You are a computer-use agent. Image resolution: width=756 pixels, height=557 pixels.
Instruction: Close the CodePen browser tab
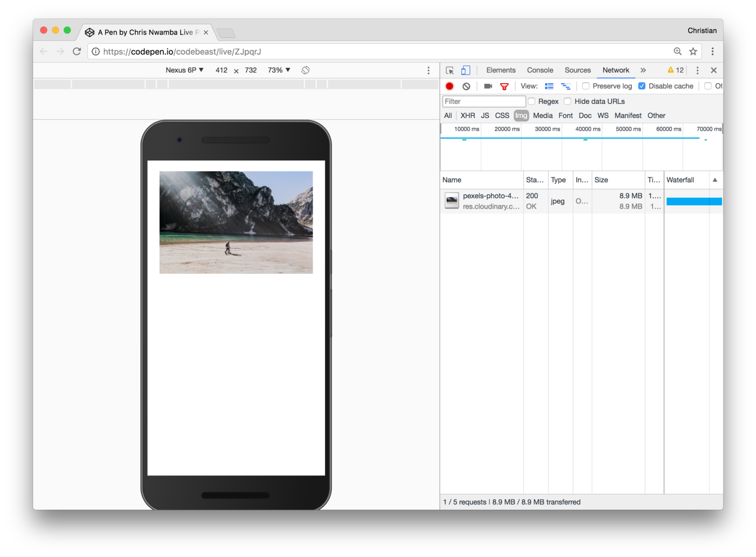(x=206, y=32)
